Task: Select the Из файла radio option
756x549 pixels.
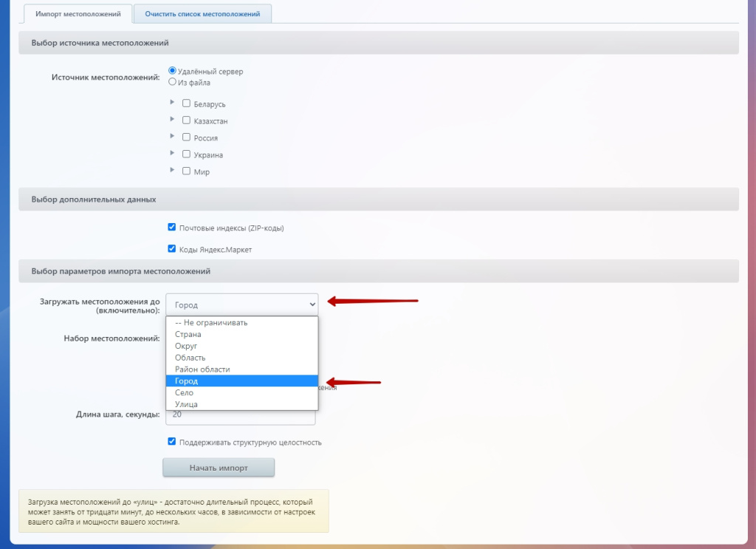Action: point(173,82)
